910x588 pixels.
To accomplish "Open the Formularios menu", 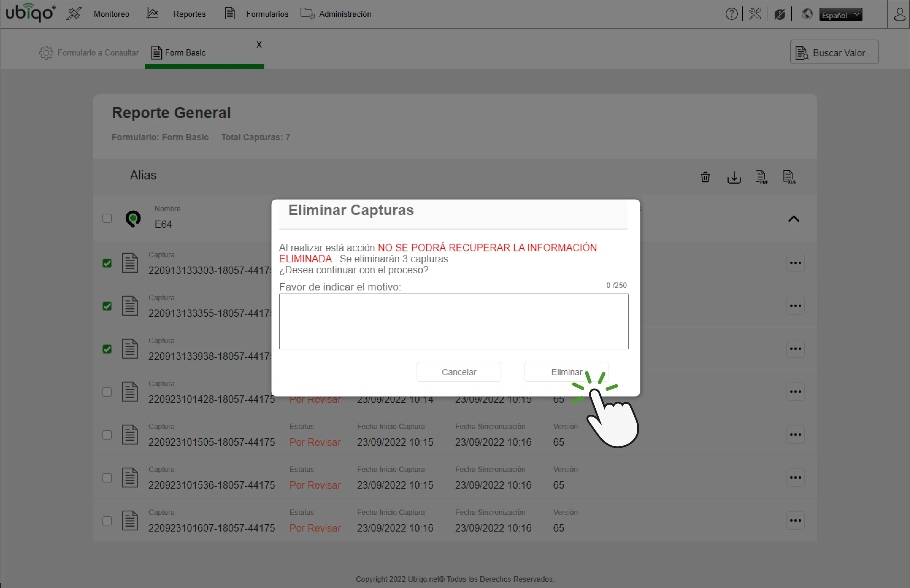I will tap(267, 14).
